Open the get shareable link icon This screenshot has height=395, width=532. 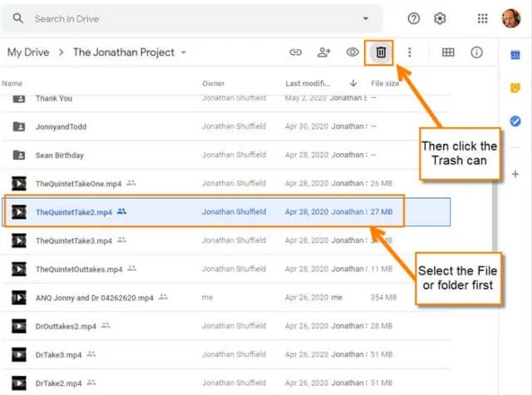295,52
